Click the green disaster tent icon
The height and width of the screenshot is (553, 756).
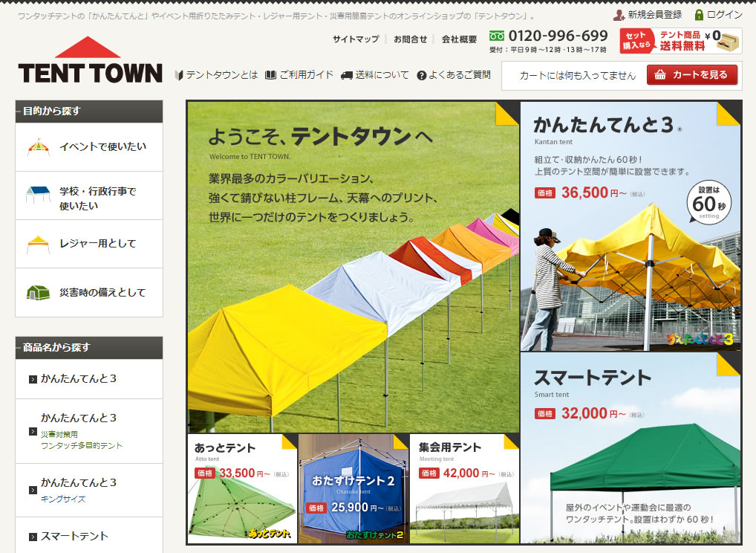click(38, 292)
